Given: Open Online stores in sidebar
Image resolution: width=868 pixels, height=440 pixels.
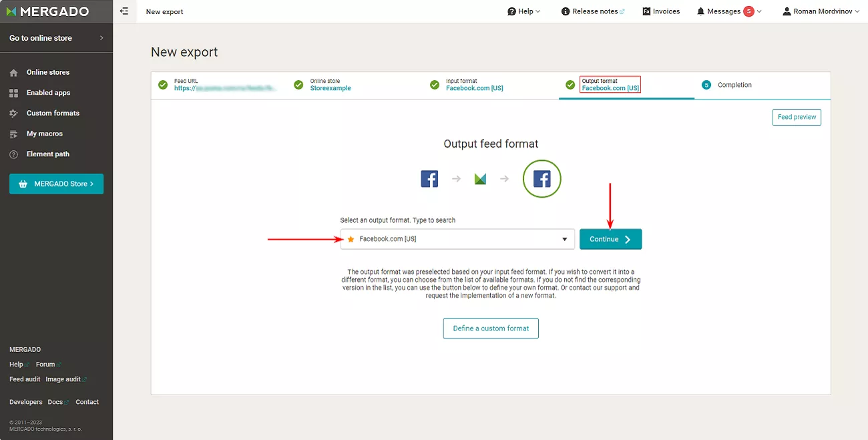Looking at the screenshot, I should (48, 72).
